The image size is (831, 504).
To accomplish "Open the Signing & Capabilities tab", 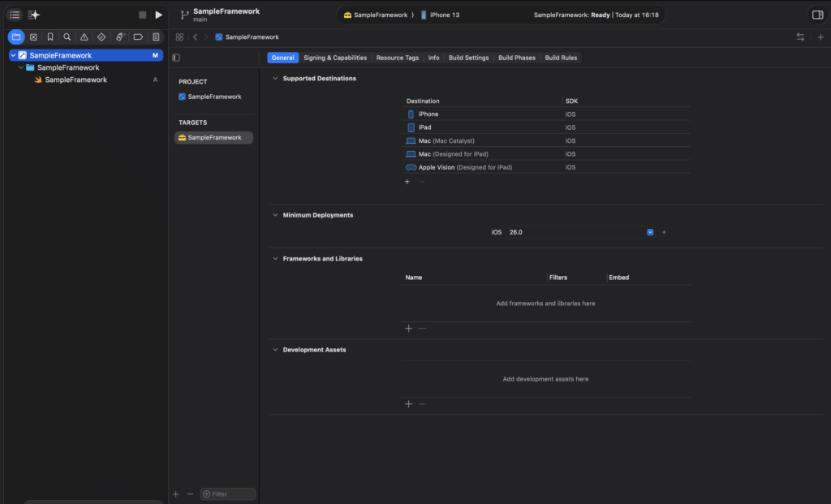I will 335,58.
